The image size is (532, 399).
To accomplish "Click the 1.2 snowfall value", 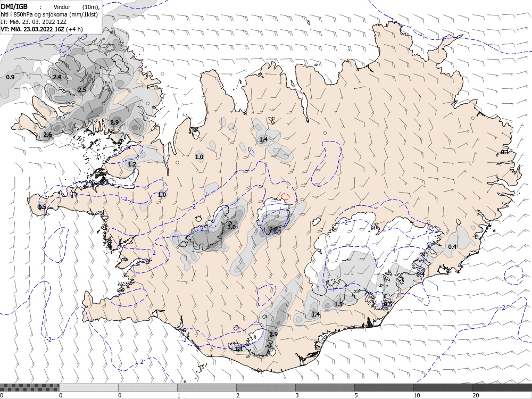I will (x=131, y=164).
